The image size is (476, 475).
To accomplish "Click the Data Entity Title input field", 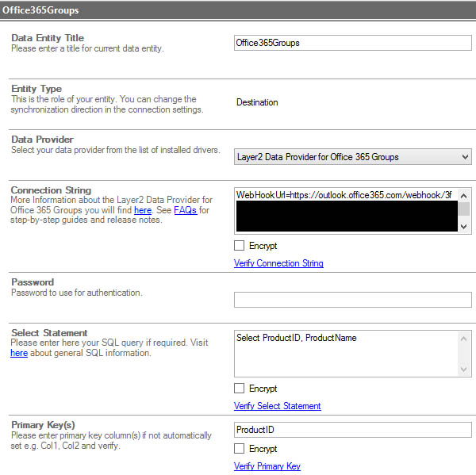I will [x=352, y=43].
